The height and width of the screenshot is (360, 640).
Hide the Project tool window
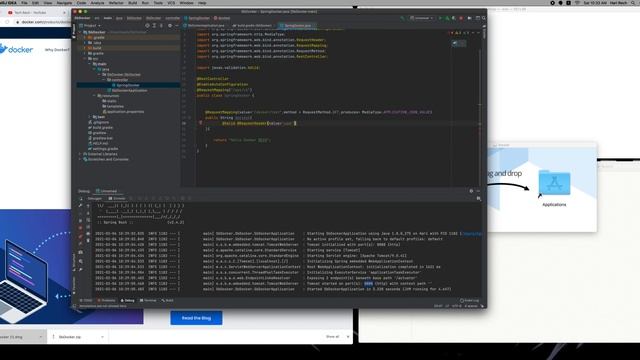(177, 26)
